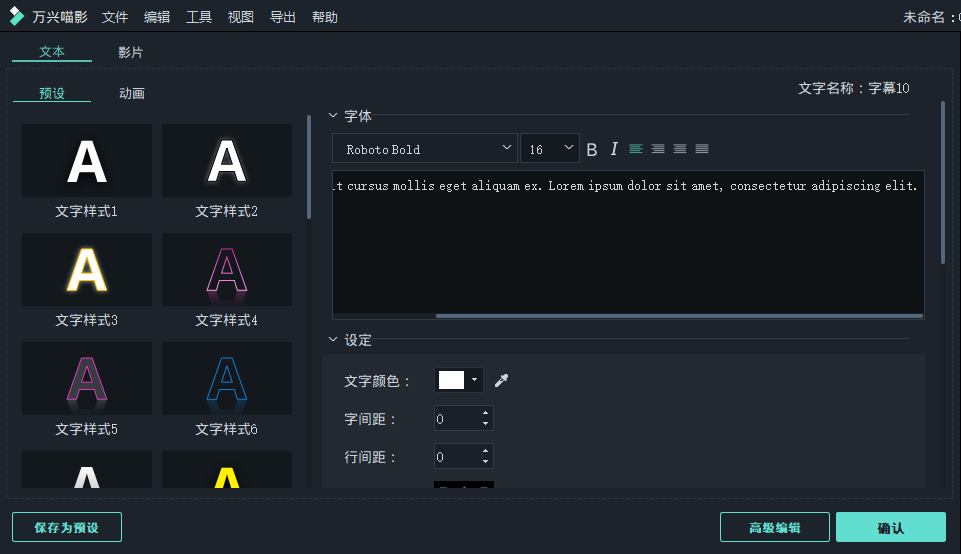The height and width of the screenshot is (554, 961).
Task: Click the 高级编辑 button
Action: click(775, 527)
